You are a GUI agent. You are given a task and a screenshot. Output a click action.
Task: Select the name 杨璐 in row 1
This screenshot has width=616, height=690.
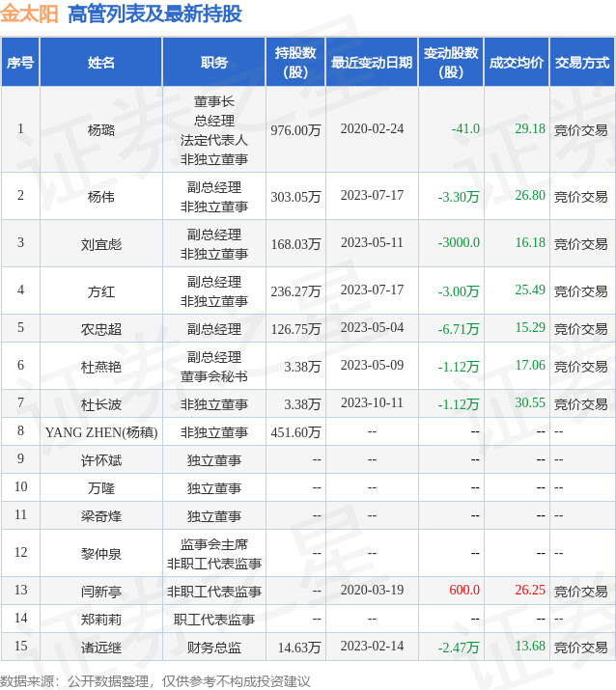[x=100, y=130]
